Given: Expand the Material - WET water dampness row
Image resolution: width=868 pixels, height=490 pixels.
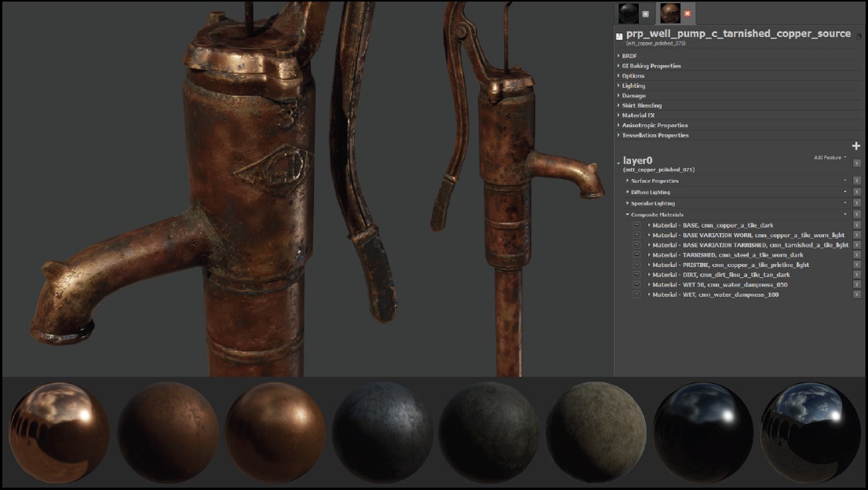Looking at the screenshot, I should point(649,294).
